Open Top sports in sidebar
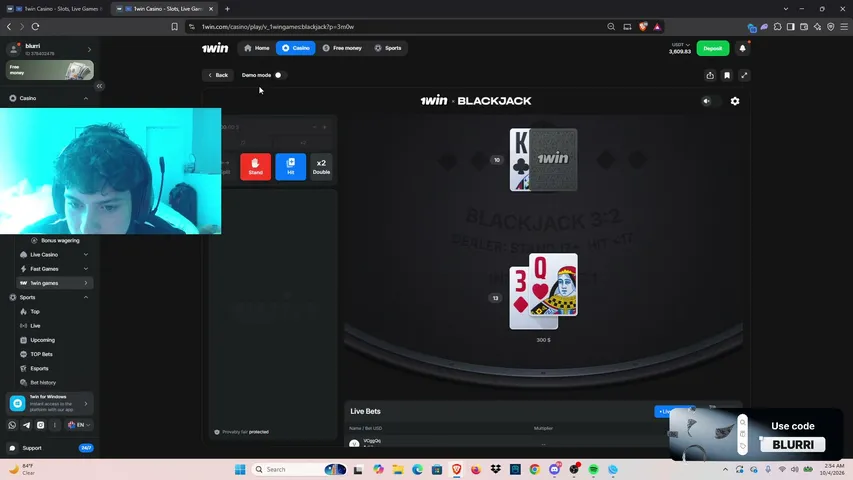 [35, 312]
